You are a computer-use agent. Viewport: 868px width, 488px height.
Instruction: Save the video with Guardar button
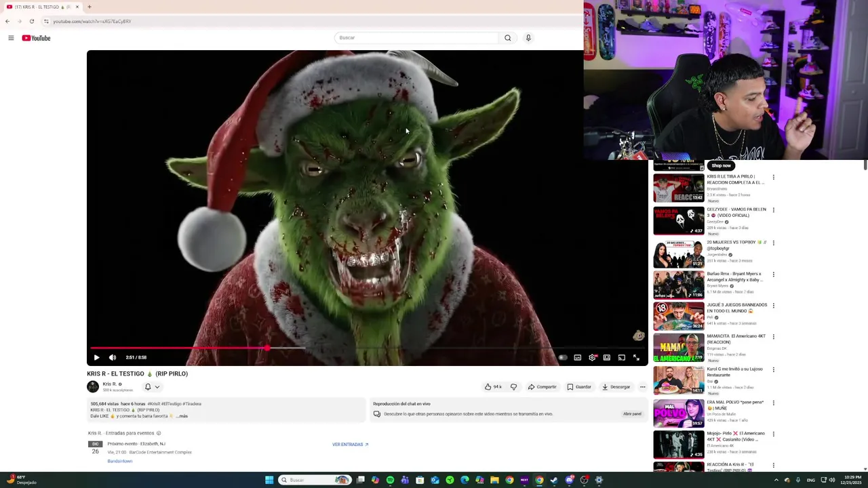579,387
